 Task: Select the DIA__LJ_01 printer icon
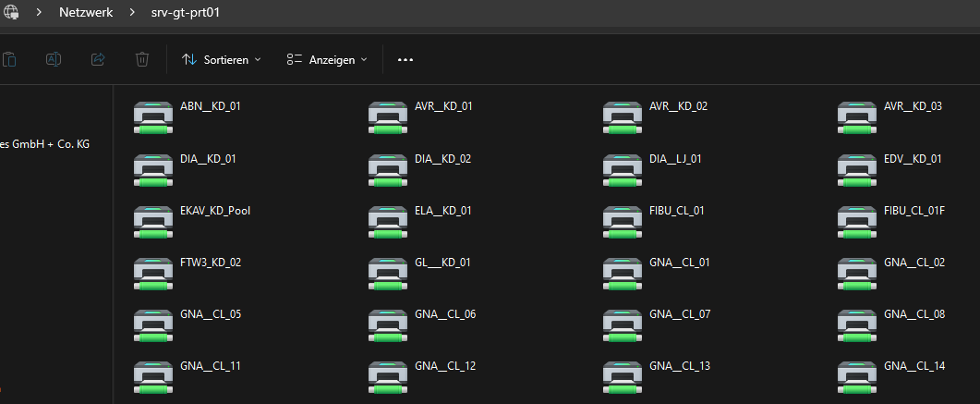[621, 167]
